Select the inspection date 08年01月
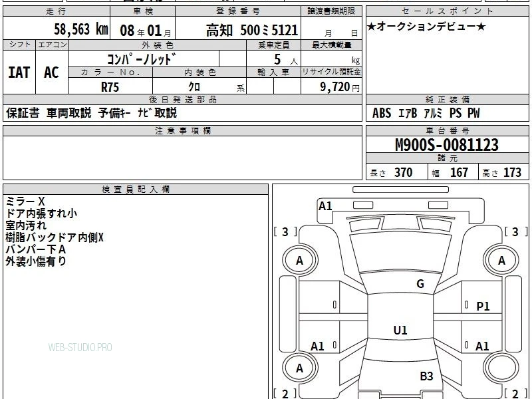Viewport: 532px width, 399px height. pyautogui.click(x=146, y=31)
